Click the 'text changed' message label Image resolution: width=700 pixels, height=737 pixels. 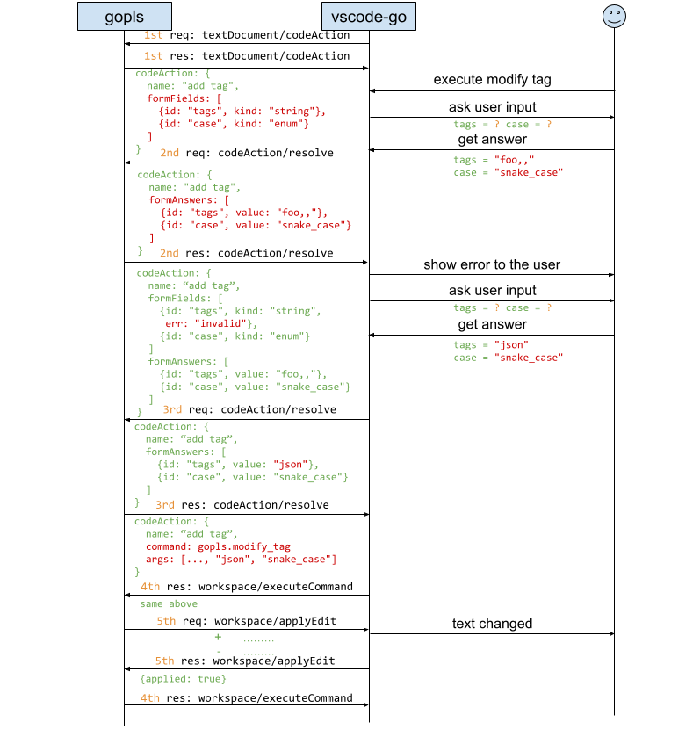click(492, 624)
